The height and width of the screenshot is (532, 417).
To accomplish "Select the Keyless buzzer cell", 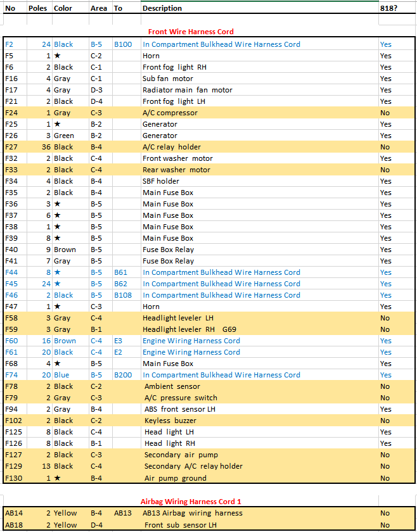I will [170, 421].
